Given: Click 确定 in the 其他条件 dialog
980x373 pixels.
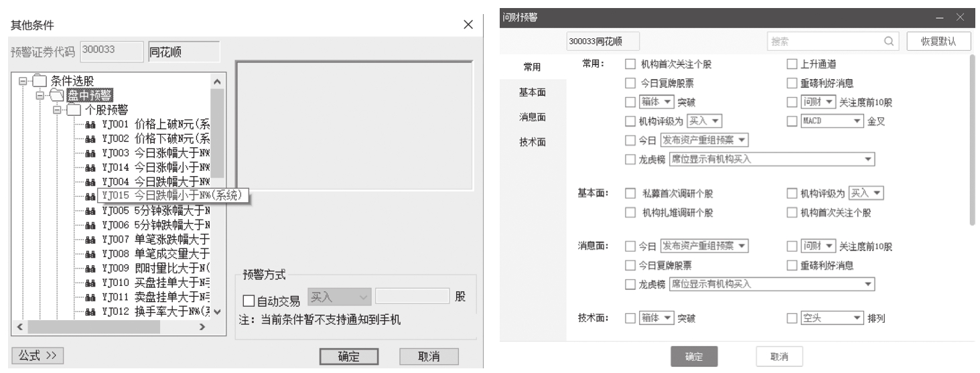Looking at the screenshot, I should pyautogui.click(x=348, y=357).
